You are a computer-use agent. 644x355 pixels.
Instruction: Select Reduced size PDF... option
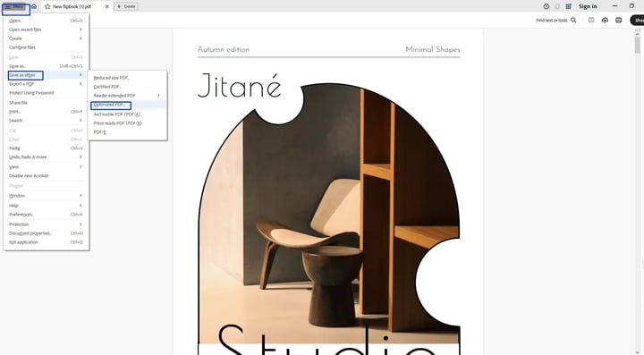click(x=127, y=78)
